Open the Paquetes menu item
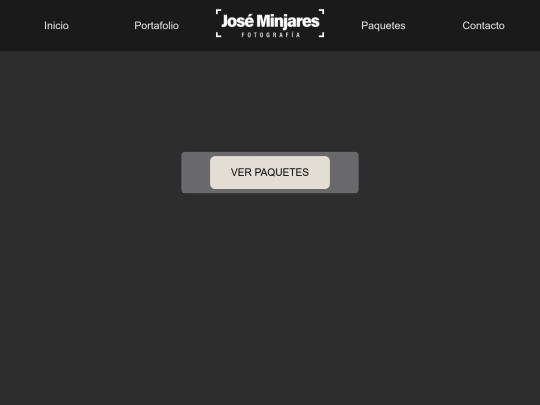This screenshot has width=540, height=405. pyautogui.click(x=383, y=25)
